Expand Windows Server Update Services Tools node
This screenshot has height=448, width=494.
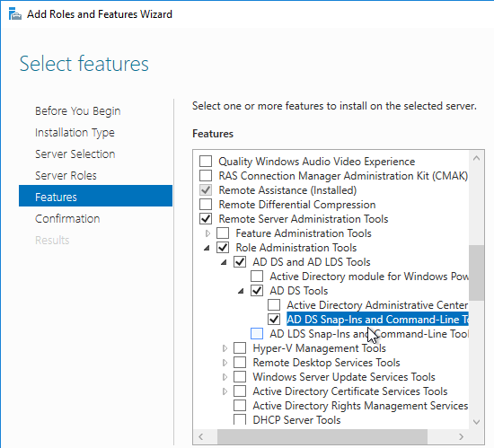[x=225, y=377]
